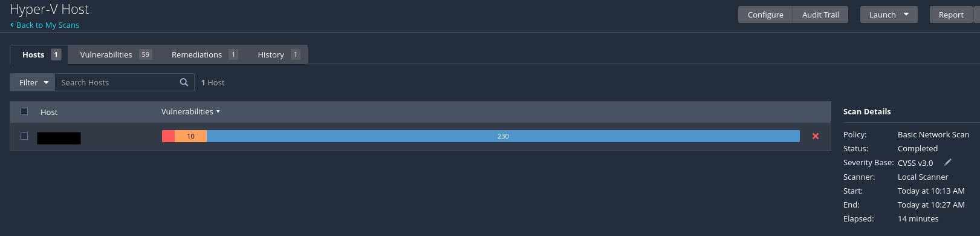Image resolution: width=980 pixels, height=236 pixels.
Task: Click the Vulnerabilities column sort arrow
Action: [x=218, y=111]
